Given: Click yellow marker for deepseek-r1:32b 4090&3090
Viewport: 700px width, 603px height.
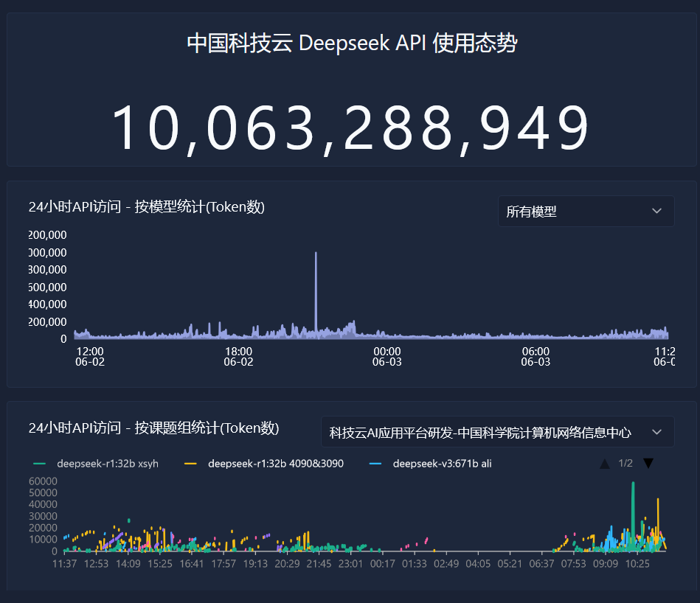Looking at the screenshot, I should point(190,464).
